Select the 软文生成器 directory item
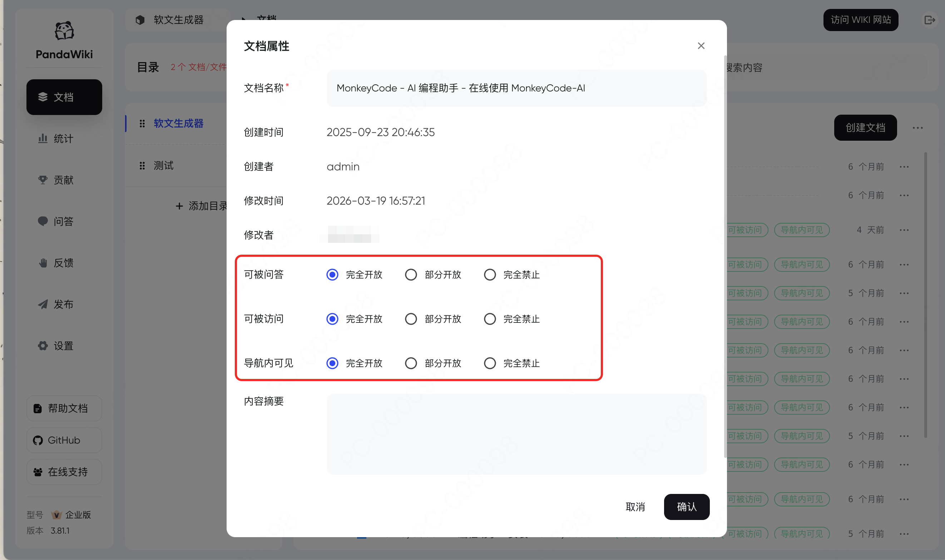945x560 pixels. coord(178,124)
